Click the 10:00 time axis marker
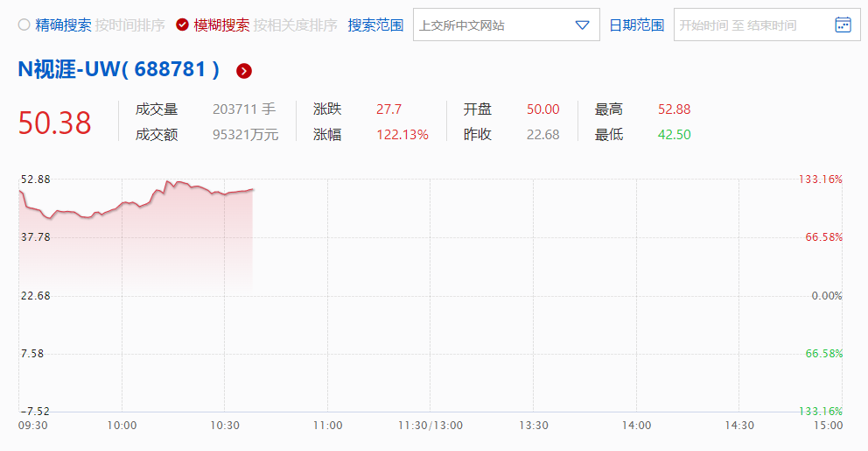The width and height of the screenshot is (868, 451). pos(122,426)
